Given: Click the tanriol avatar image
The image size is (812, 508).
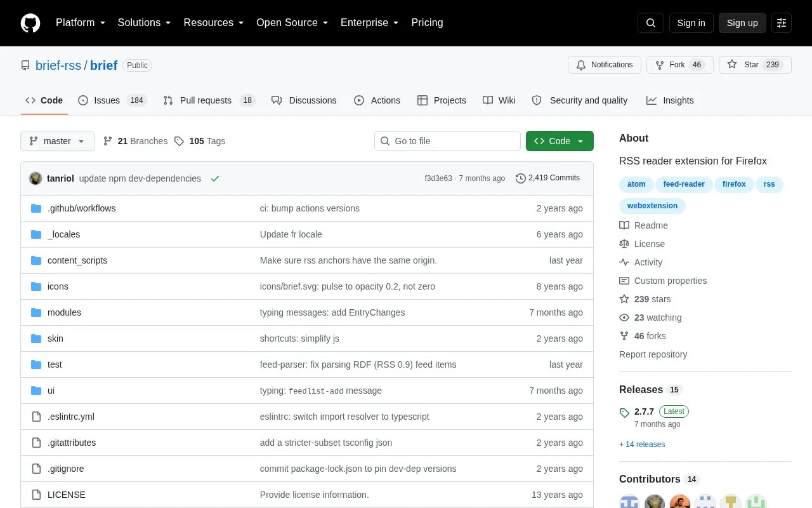Looking at the screenshot, I should point(36,178).
